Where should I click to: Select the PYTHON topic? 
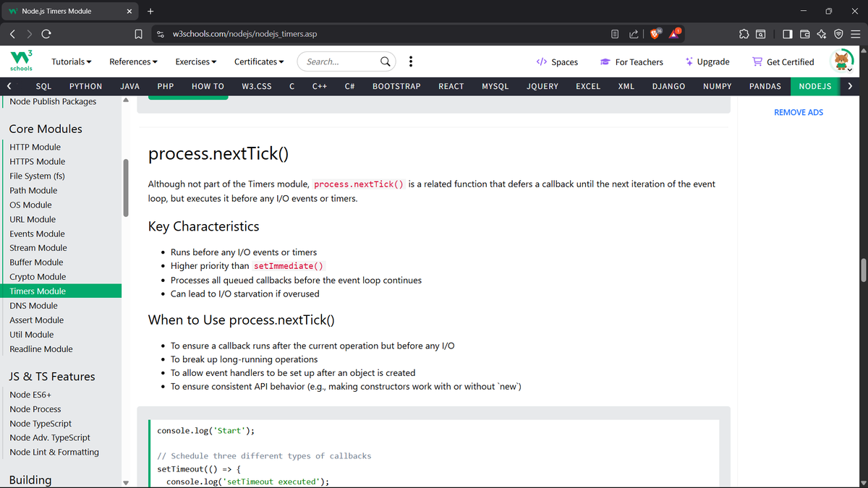85,86
